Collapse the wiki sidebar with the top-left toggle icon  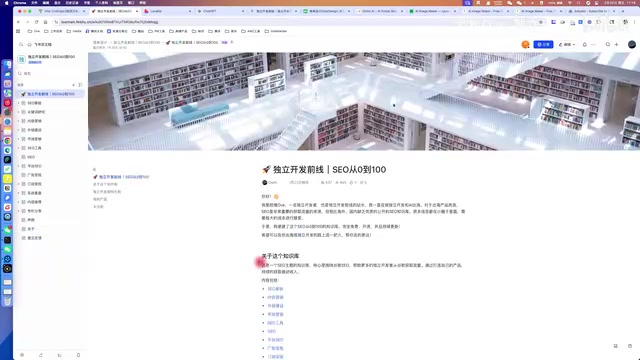(x=21, y=44)
